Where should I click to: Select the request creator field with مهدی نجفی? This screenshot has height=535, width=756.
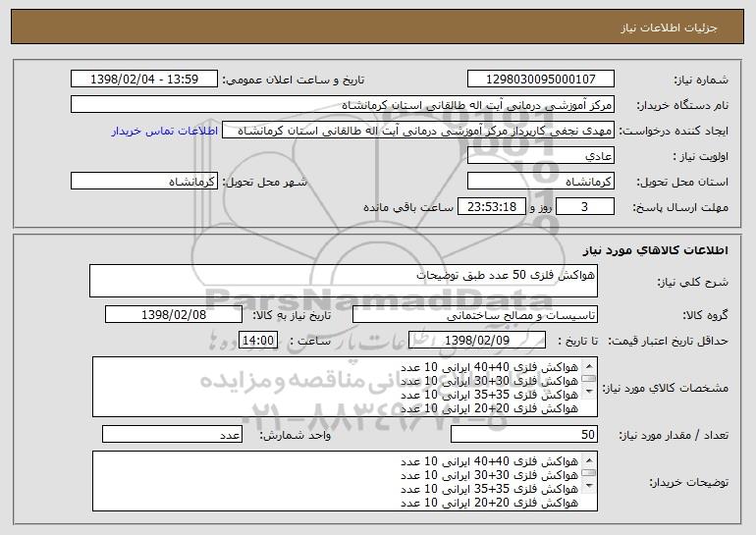click(418, 131)
